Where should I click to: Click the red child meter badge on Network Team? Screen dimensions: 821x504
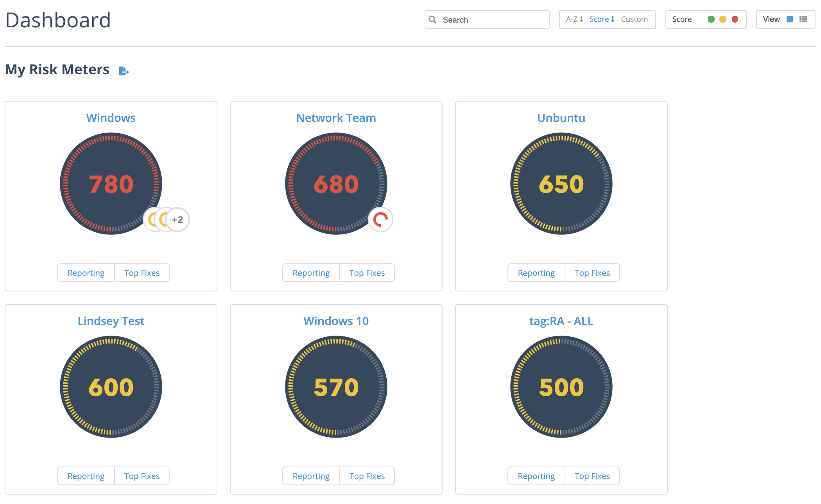coord(381,220)
